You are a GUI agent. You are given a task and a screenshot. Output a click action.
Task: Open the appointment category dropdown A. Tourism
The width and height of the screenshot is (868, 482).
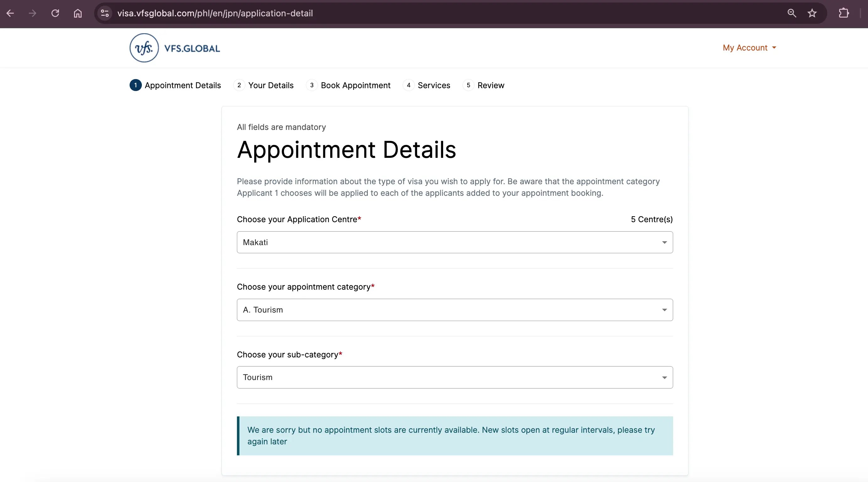coord(454,310)
